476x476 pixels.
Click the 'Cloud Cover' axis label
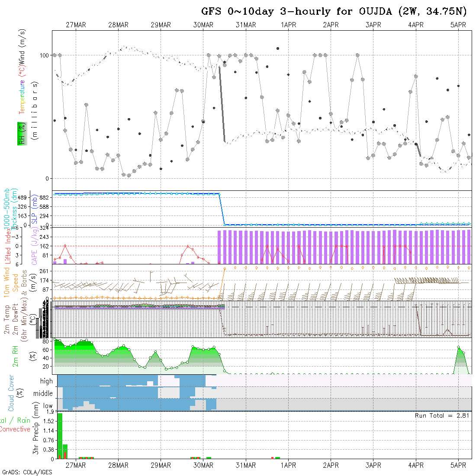click(11, 393)
